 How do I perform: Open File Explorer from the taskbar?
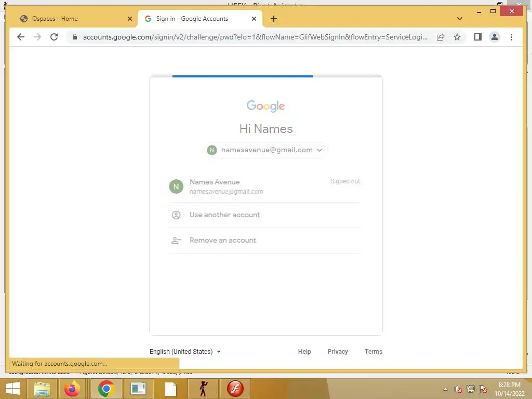pos(42,389)
